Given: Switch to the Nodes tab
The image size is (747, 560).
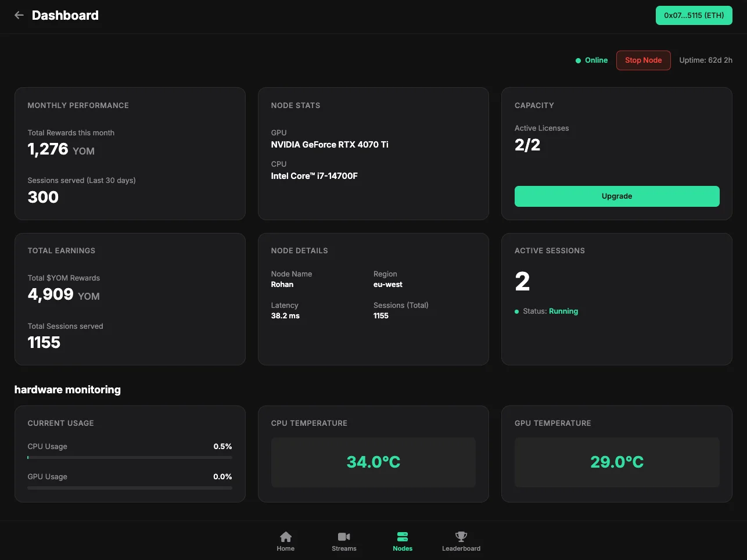Looking at the screenshot, I should [x=402, y=541].
